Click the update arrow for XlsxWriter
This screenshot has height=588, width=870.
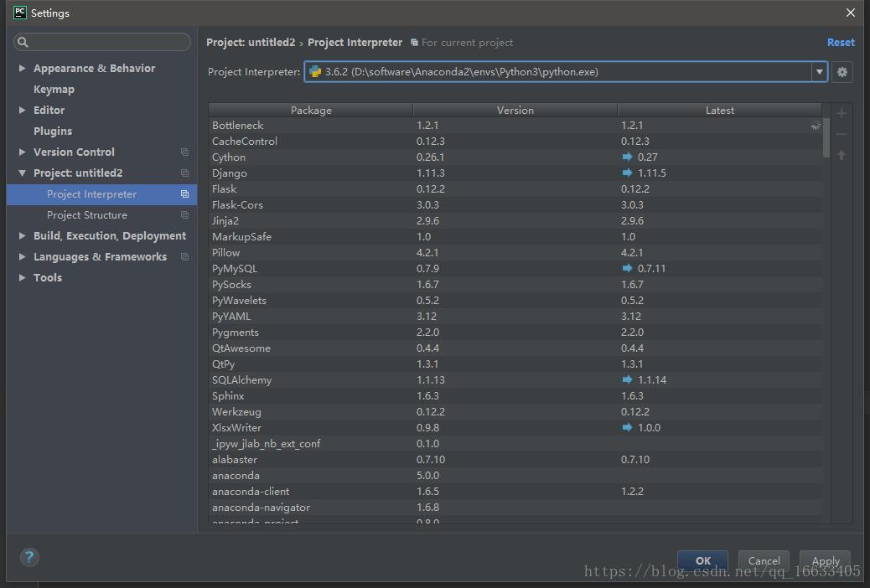627,428
